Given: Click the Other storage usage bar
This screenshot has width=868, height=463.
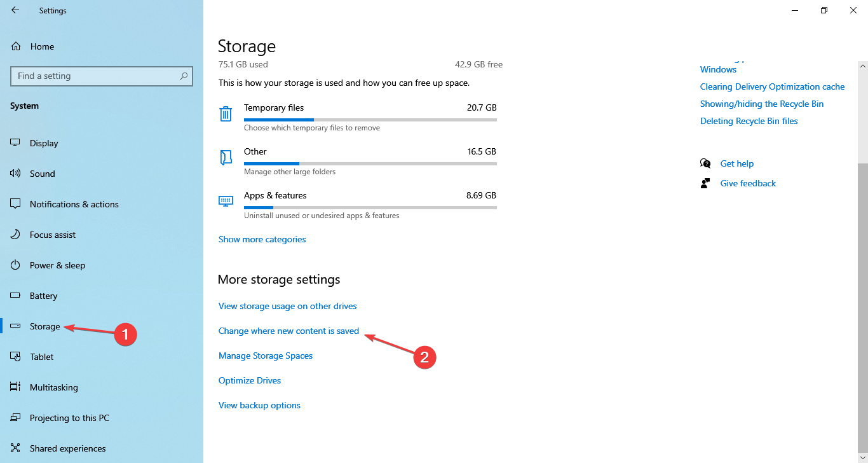Looking at the screenshot, I should coord(370,163).
